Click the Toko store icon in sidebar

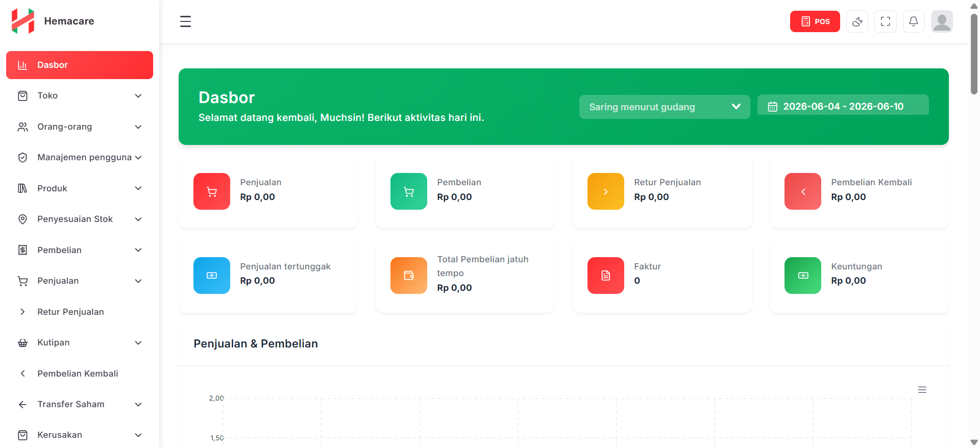(x=22, y=96)
